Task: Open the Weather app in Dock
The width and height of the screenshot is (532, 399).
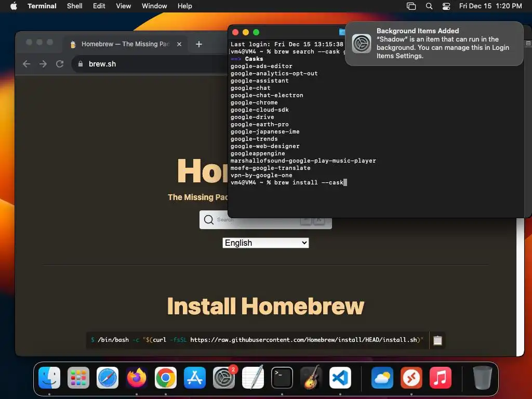Action: [382, 378]
